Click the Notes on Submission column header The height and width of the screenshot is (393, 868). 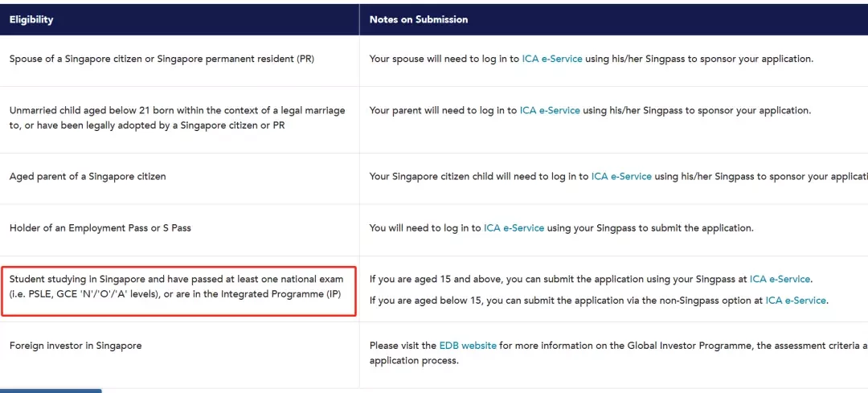tap(419, 19)
